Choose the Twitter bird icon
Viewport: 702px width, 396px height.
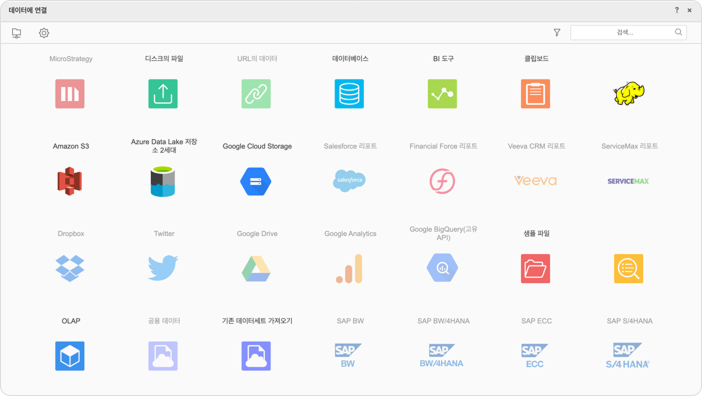[x=163, y=268]
